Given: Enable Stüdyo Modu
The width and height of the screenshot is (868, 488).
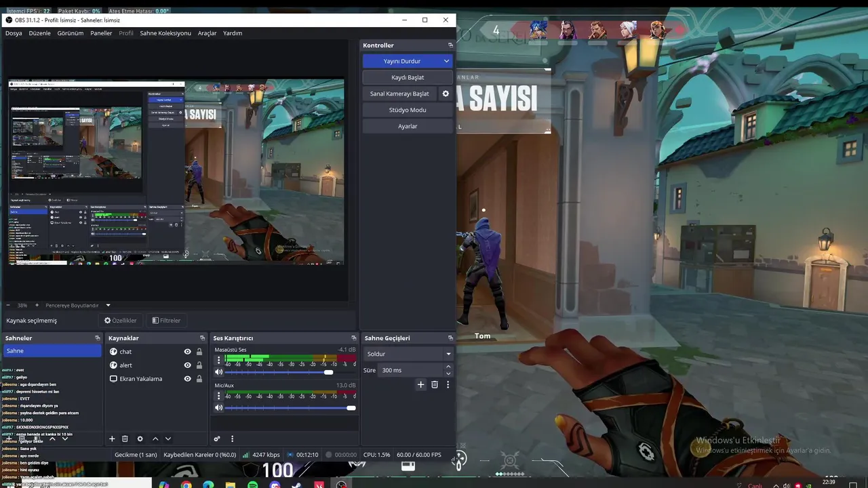Looking at the screenshot, I should [x=408, y=110].
